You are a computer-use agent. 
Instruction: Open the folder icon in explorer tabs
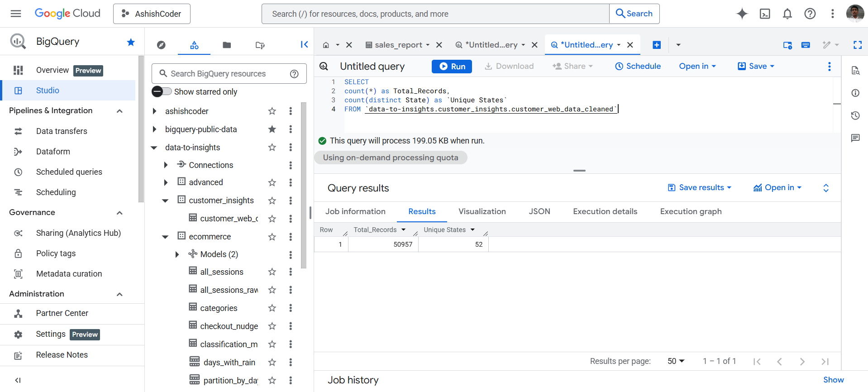pos(227,45)
